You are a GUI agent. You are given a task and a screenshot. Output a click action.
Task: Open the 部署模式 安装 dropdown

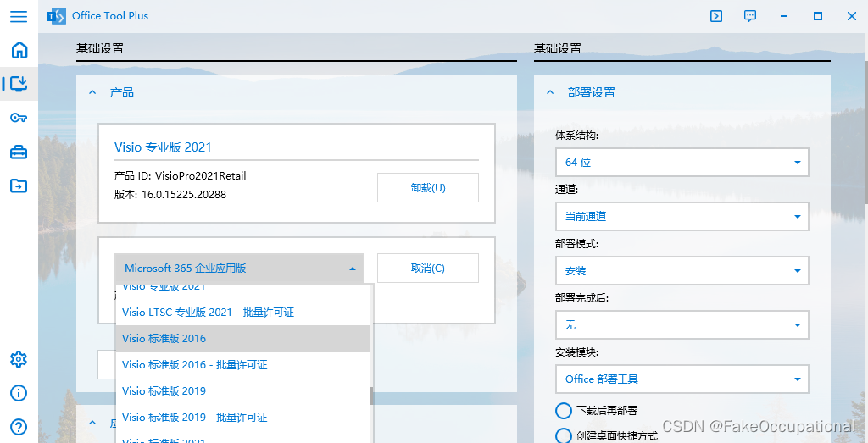pos(682,270)
